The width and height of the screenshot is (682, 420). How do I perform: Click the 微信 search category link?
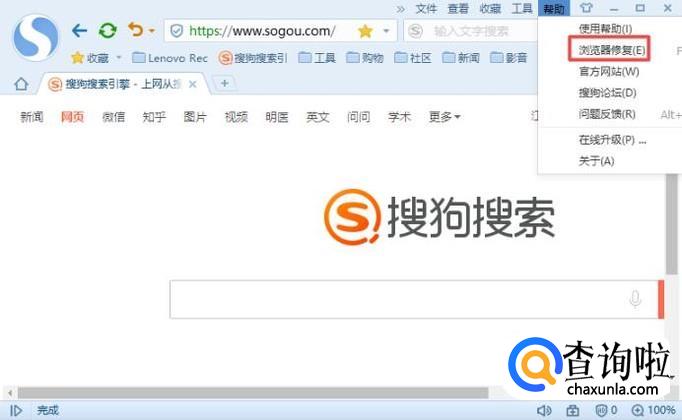[x=113, y=117]
